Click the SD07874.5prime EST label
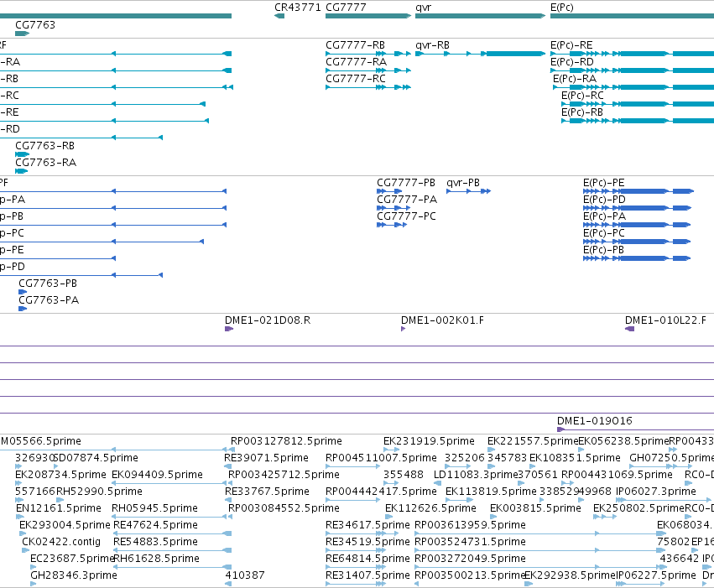Image resolution: width=714 pixels, height=588 pixels. (96, 458)
